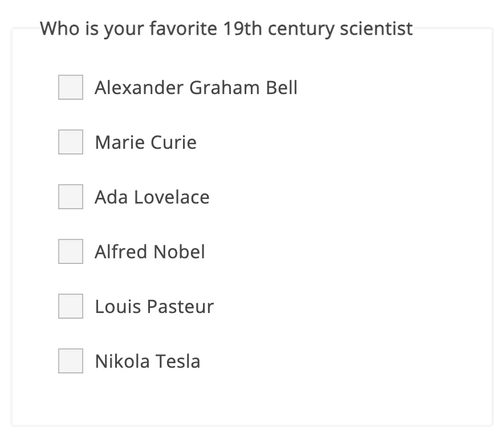Image resolution: width=504 pixels, height=439 pixels.
Task: Check the Alexander Graham Bell checkbox
Action: (x=71, y=87)
